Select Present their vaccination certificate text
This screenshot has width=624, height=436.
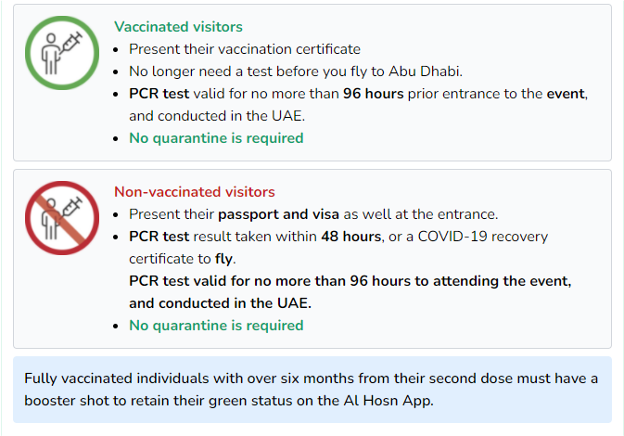tap(245, 49)
